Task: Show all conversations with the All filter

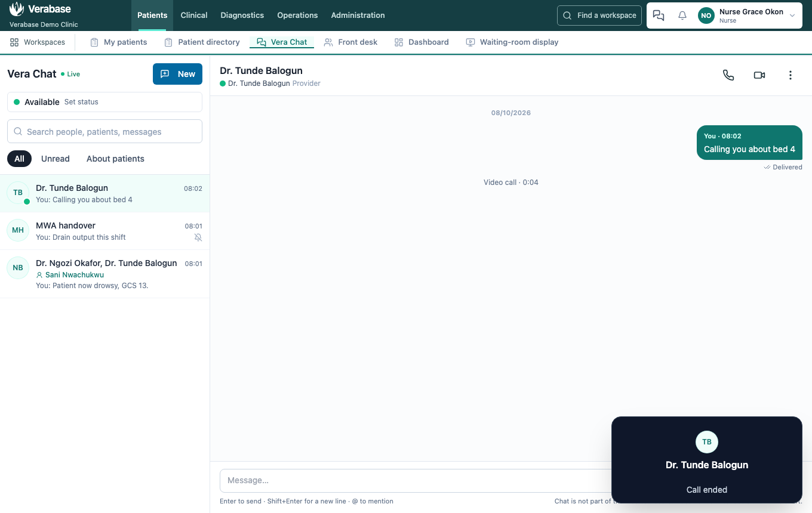Action: 19,159
